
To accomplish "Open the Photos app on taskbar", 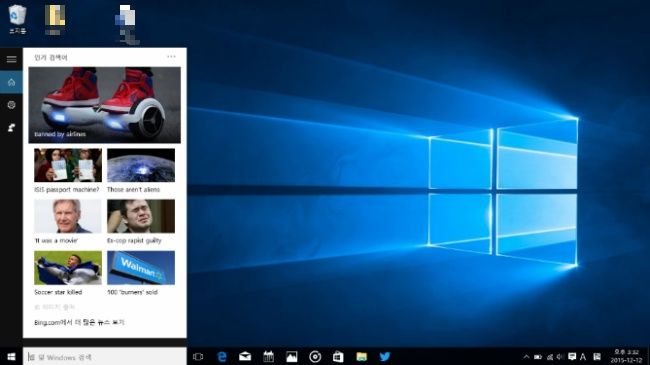I will point(292,357).
